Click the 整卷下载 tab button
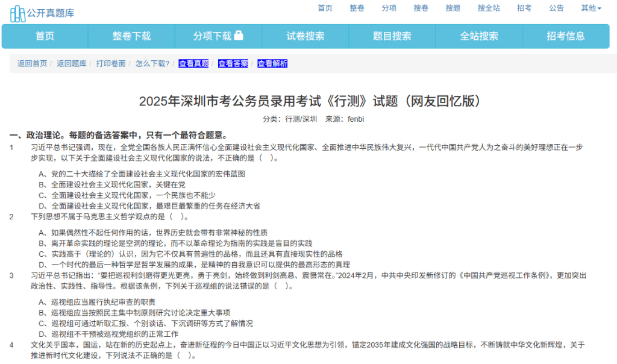This screenshot has height=364, width=617. (131, 36)
